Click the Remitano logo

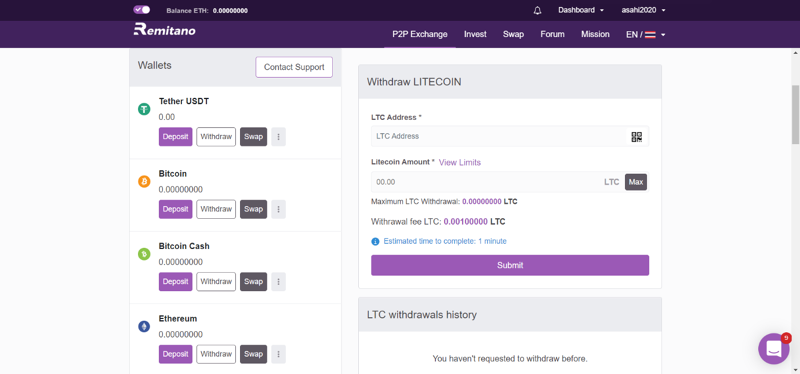pos(164,30)
